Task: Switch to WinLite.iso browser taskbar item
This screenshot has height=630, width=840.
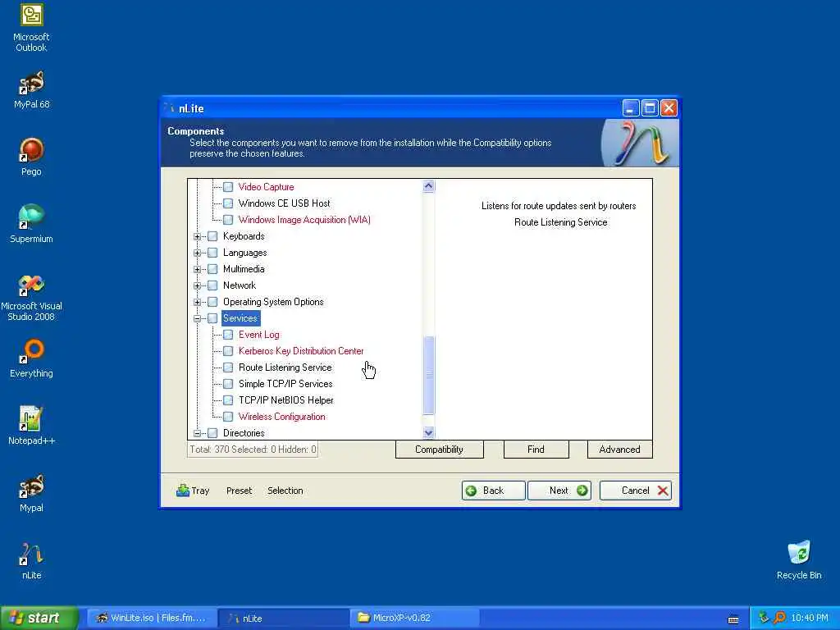Action: point(152,618)
